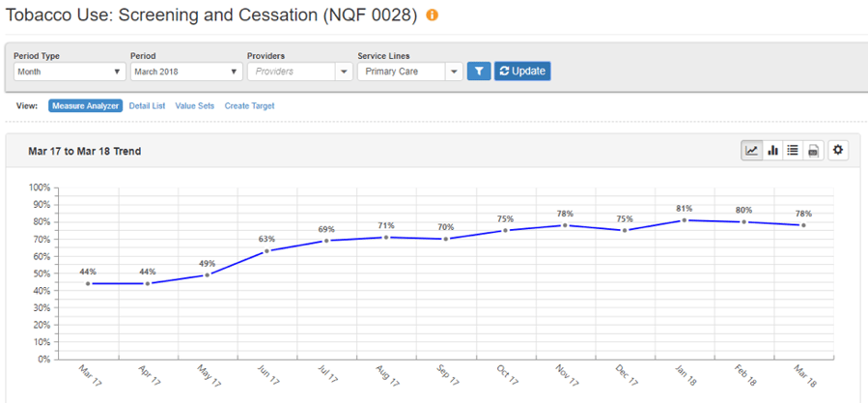Click the Oct 17 x-axis label
The width and height of the screenshot is (868, 403).
point(508,376)
